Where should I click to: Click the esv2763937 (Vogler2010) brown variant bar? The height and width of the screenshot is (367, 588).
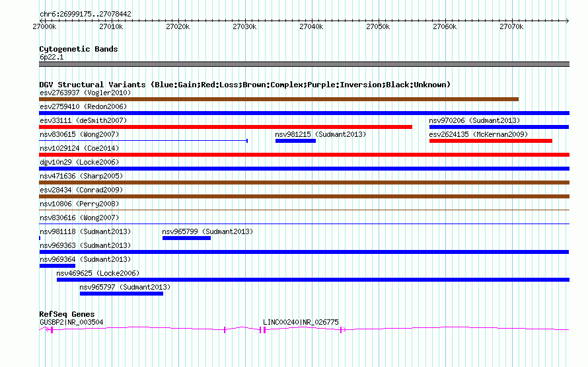(279, 99)
